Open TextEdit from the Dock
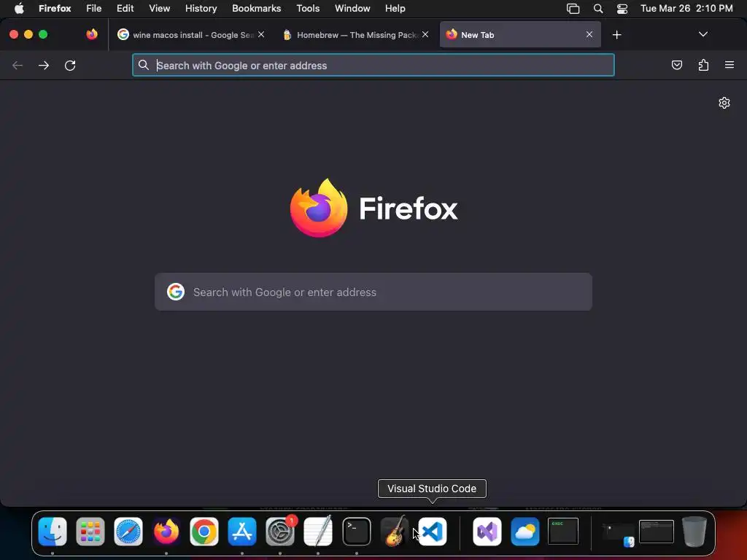The image size is (747, 560). click(x=318, y=532)
